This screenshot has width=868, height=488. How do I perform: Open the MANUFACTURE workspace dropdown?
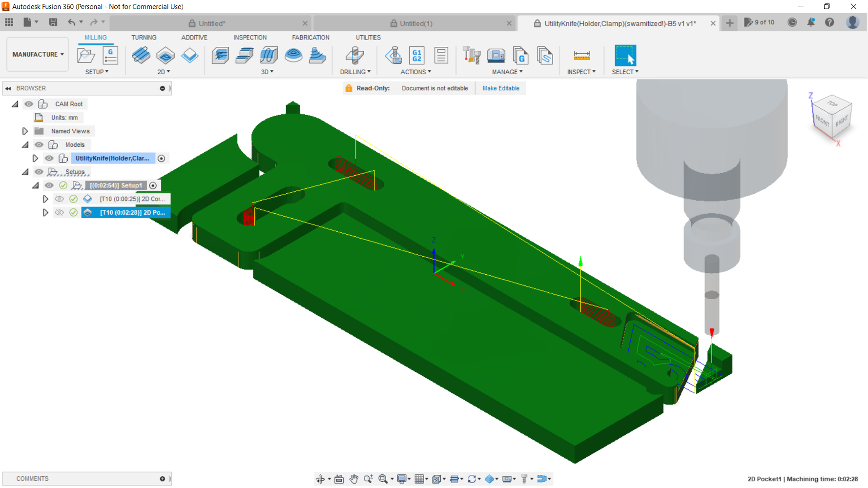[38, 55]
